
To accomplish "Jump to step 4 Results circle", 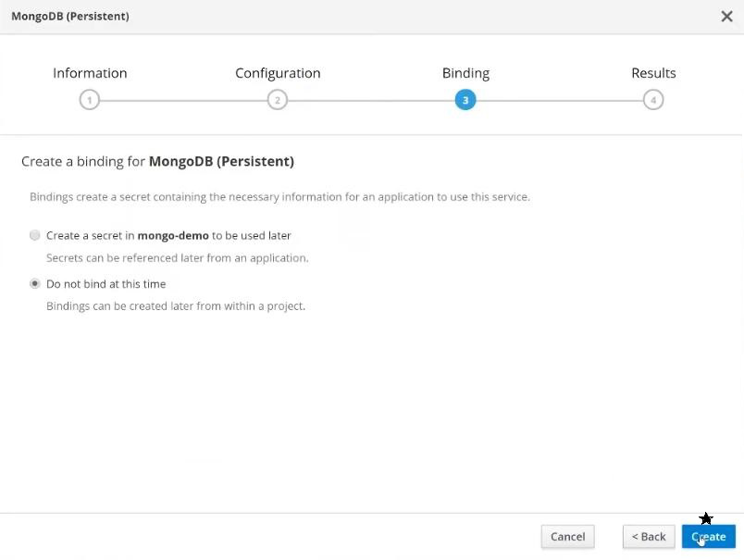I will (x=653, y=100).
